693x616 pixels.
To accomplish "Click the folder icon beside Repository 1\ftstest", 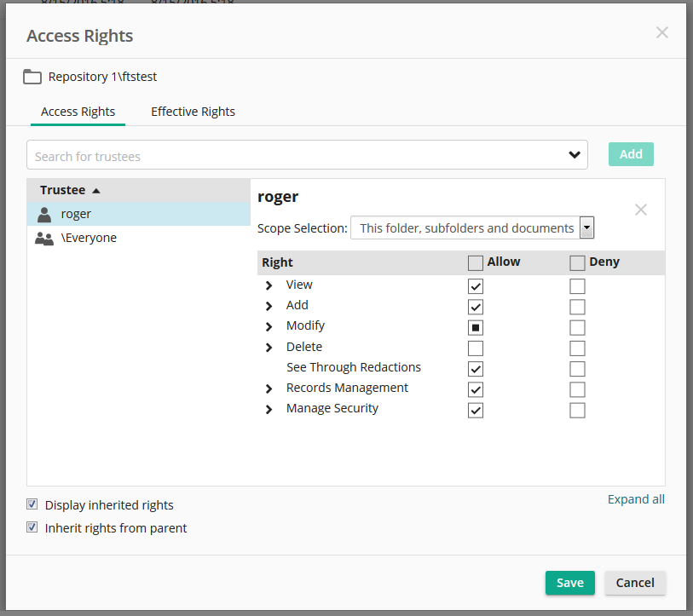I will tap(32, 77).
